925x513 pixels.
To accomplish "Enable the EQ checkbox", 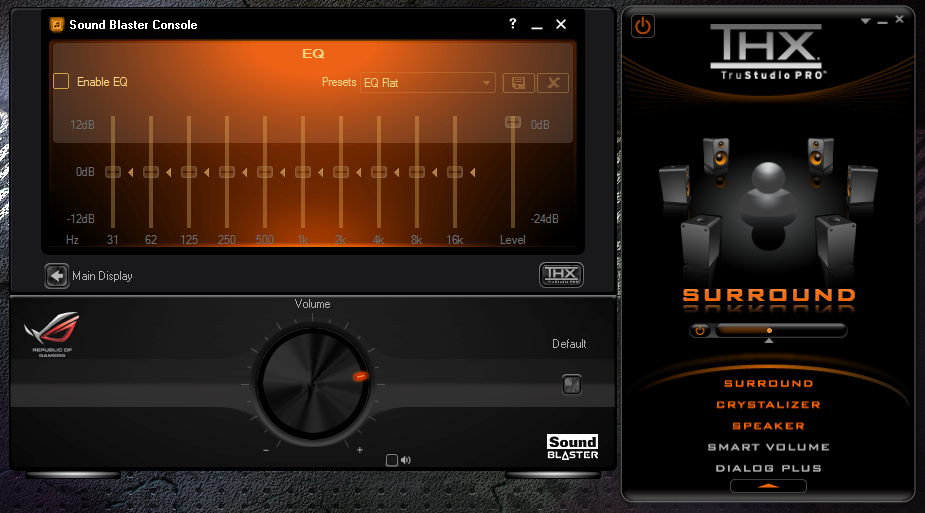I will coord(61,81).
